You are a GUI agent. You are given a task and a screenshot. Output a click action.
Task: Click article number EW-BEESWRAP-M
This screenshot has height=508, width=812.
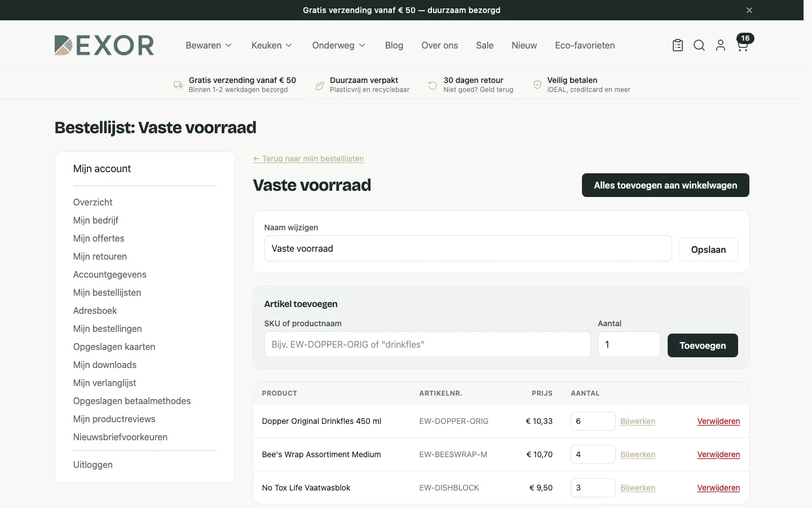pyautogui.click(x=453, y=454)
